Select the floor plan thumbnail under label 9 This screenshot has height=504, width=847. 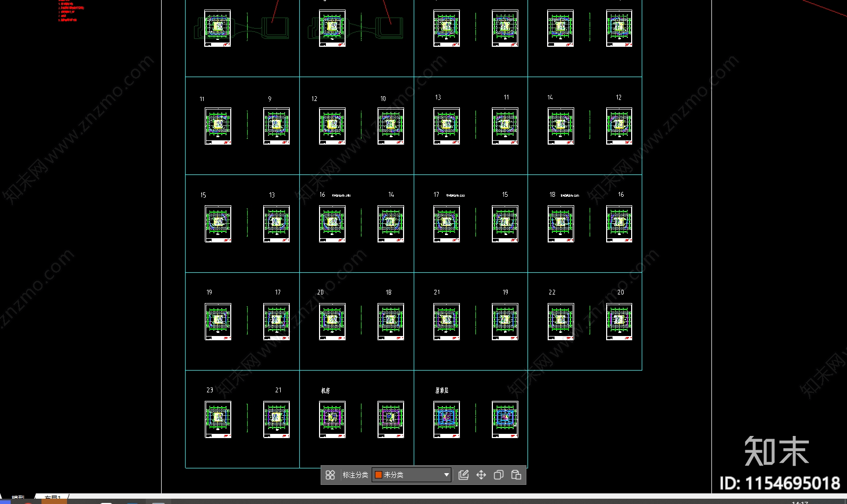pyautogui.click(x=276, y=126)
